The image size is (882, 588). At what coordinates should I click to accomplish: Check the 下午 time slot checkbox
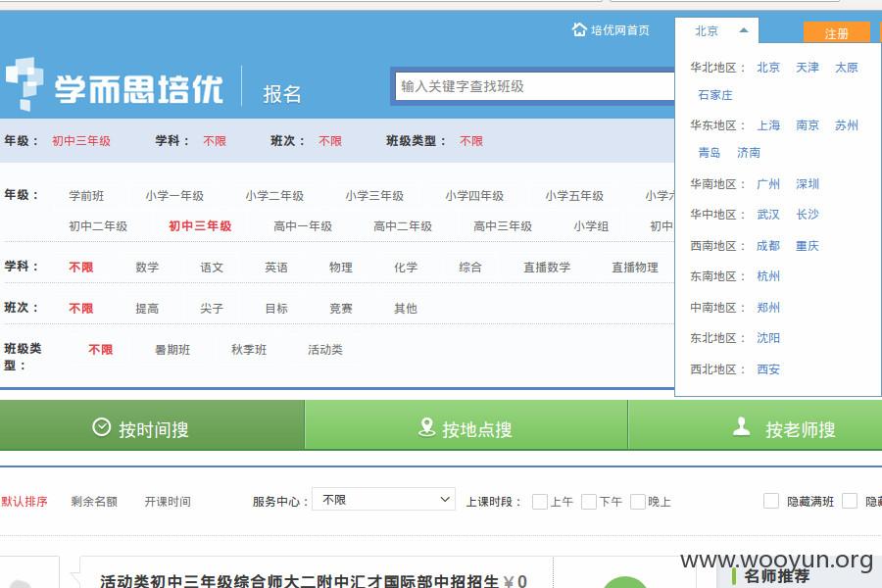pos(589,502)
